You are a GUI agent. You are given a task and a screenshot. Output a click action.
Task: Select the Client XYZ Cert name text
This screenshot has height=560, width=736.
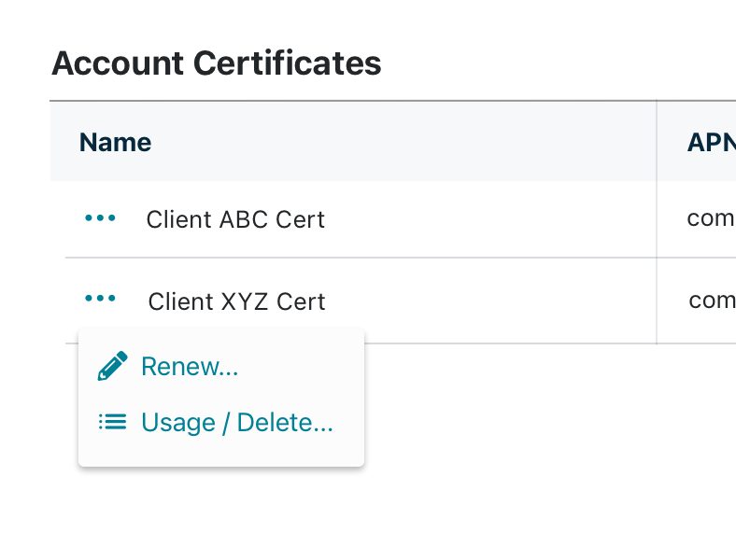[236, 301]
